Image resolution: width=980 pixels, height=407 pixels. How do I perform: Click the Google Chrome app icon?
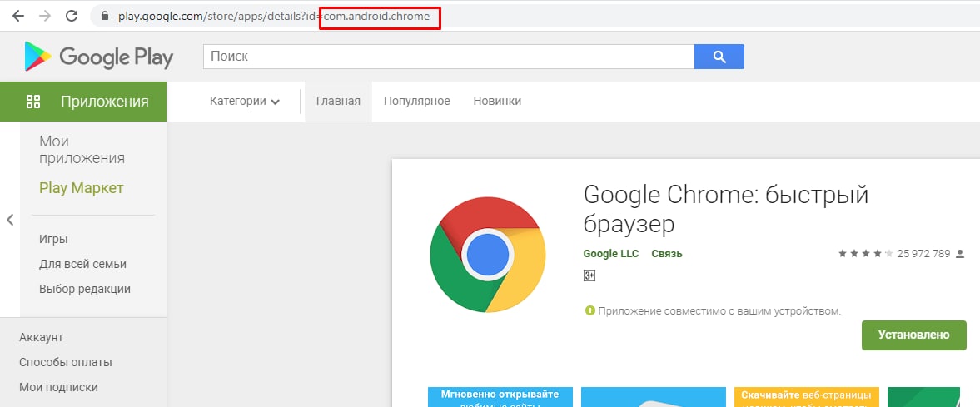487,255
